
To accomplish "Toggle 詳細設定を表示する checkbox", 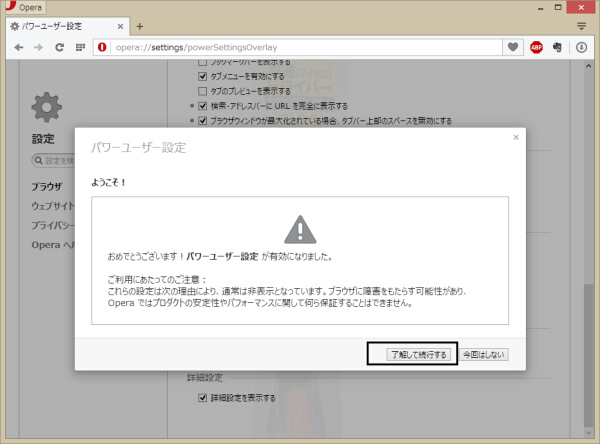I will point(202,398).
